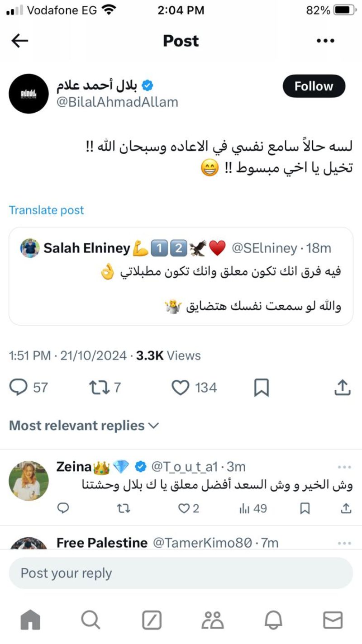Select the Translate post link
Image resolution: width=362 pixels, height=644 pixels.
click(x=46, y=210)
